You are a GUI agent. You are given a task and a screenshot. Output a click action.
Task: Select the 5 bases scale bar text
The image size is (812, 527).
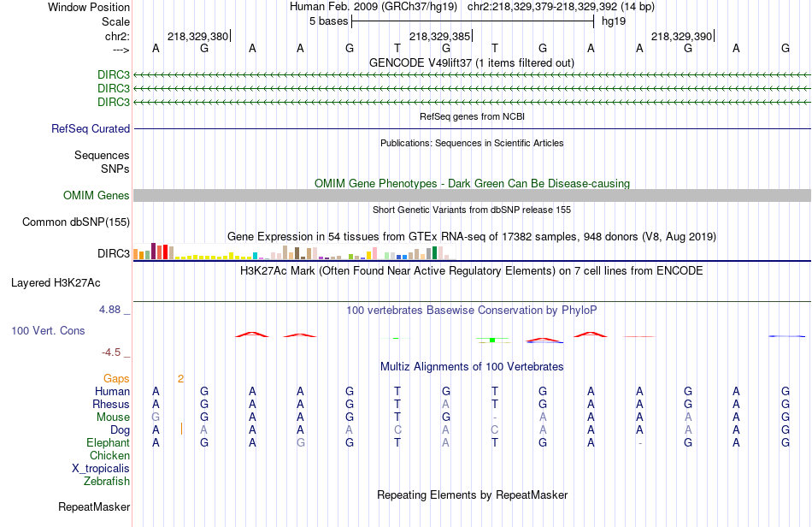328,21
